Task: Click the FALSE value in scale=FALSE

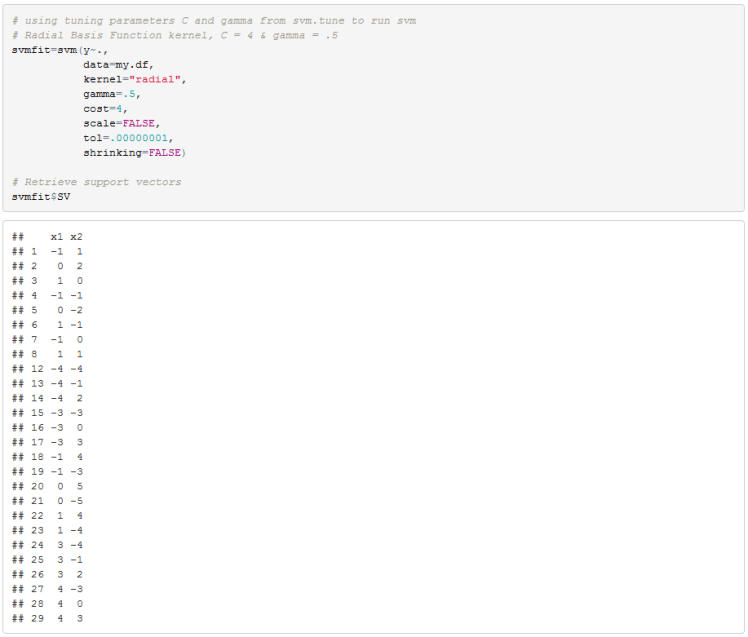Action: click(x=140, y=122)
